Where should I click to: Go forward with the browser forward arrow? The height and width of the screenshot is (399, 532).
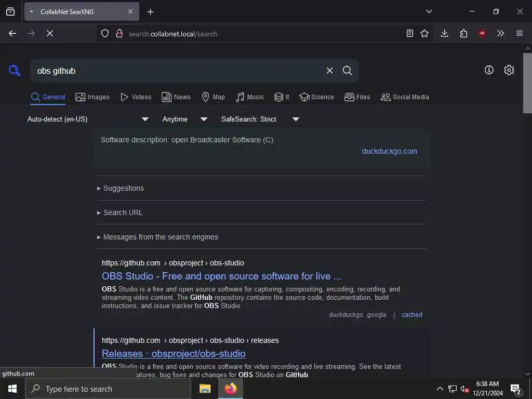(x=31, y=33)
